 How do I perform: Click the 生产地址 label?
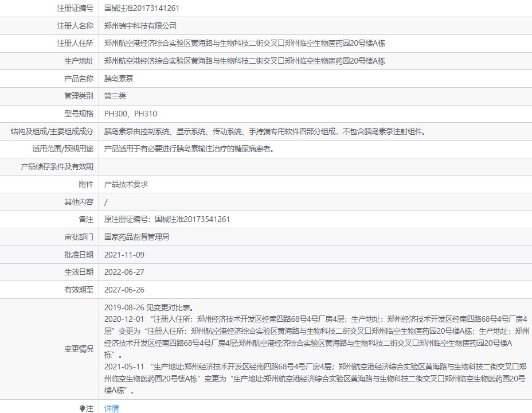[79, 61]
